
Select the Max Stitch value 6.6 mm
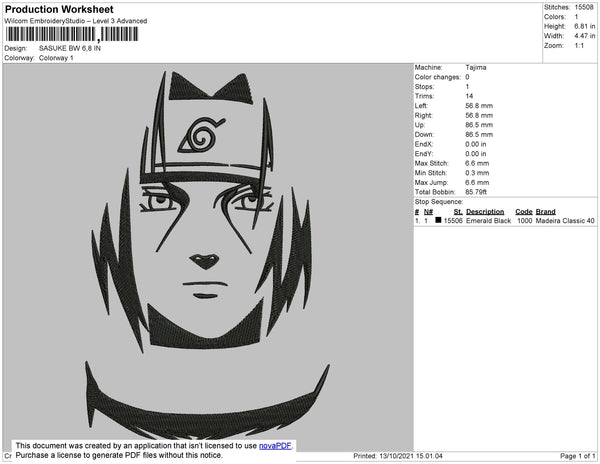(x=477, y=163)
